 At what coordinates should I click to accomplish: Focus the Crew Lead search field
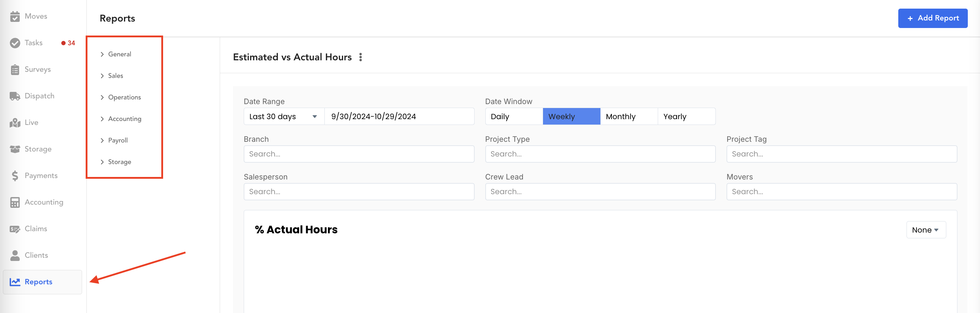tap(600, 192)
